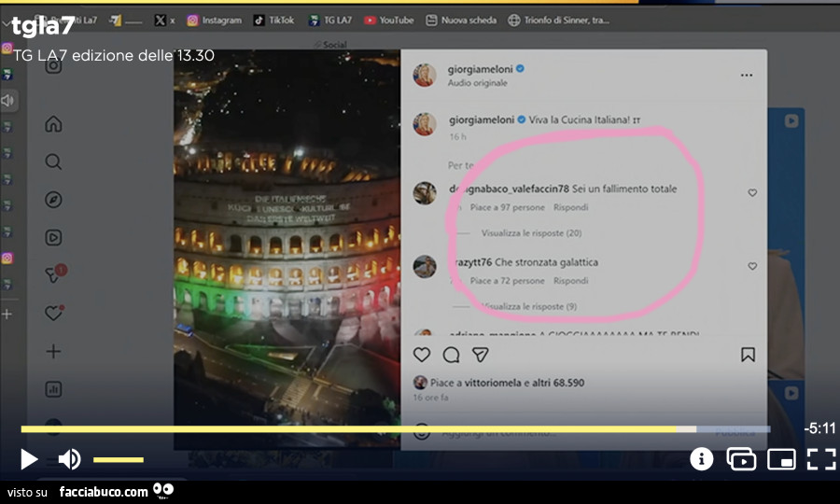
Task: Enable picture-in-picture mode
Action: pyautogui.click(x=781, y=459)
